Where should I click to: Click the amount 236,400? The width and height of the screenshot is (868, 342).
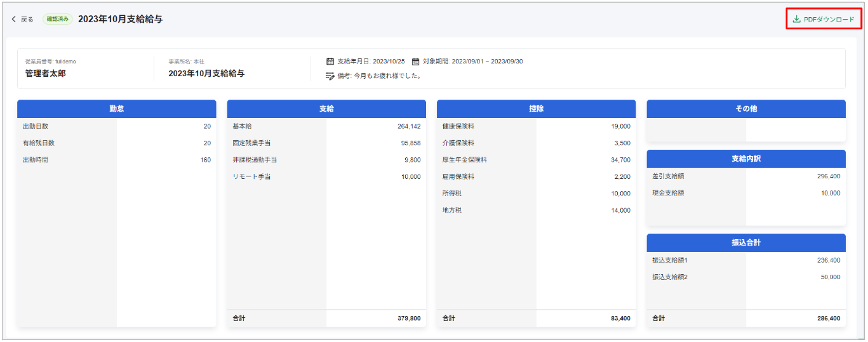click(829, 260)
